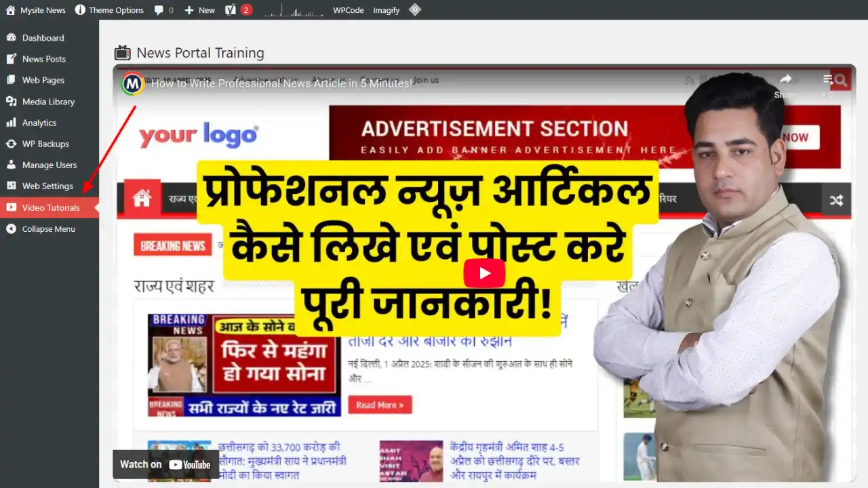
Task: Open Analytics in the sidebar
Action: [50, 123]
